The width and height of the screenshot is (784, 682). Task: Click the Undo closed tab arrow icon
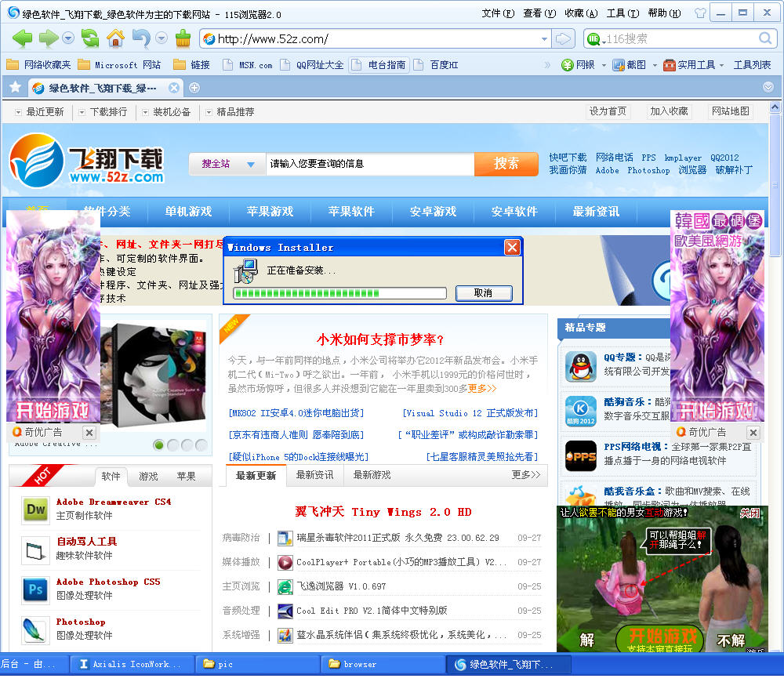tap(141, 38)
